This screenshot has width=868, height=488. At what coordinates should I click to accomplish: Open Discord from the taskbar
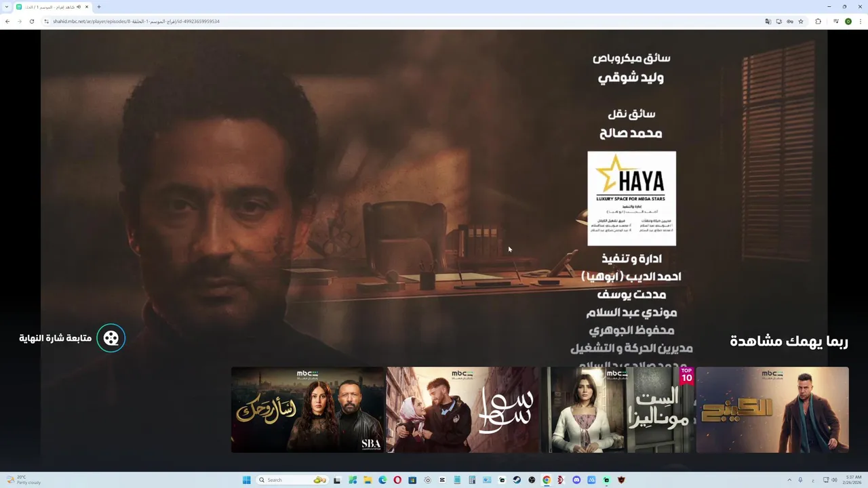[576, 480]
